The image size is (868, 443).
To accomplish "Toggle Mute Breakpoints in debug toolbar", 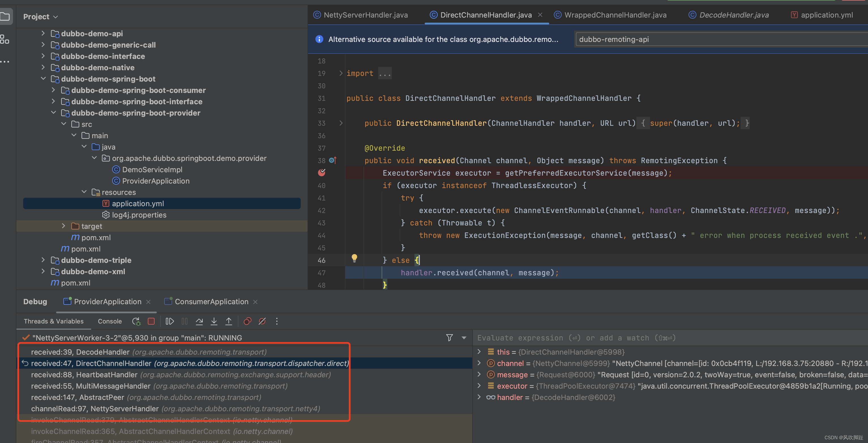I will 262,321.
